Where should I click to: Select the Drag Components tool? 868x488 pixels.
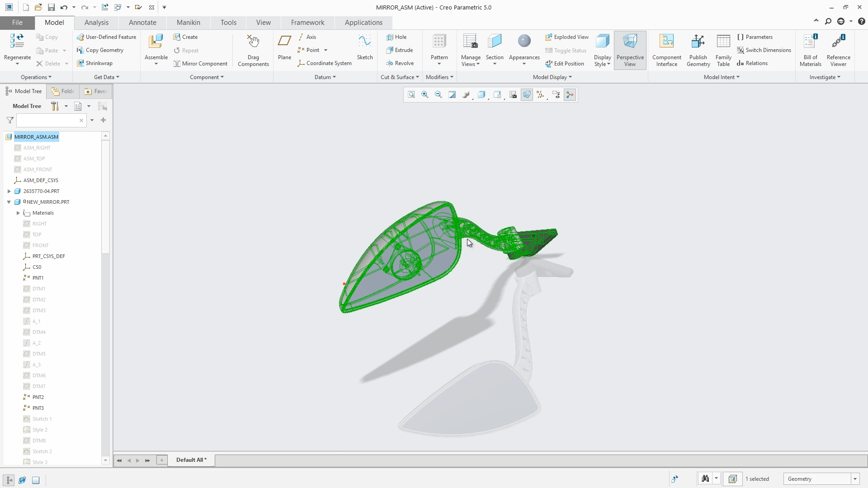pyautogui.click(x=253, y=50)
